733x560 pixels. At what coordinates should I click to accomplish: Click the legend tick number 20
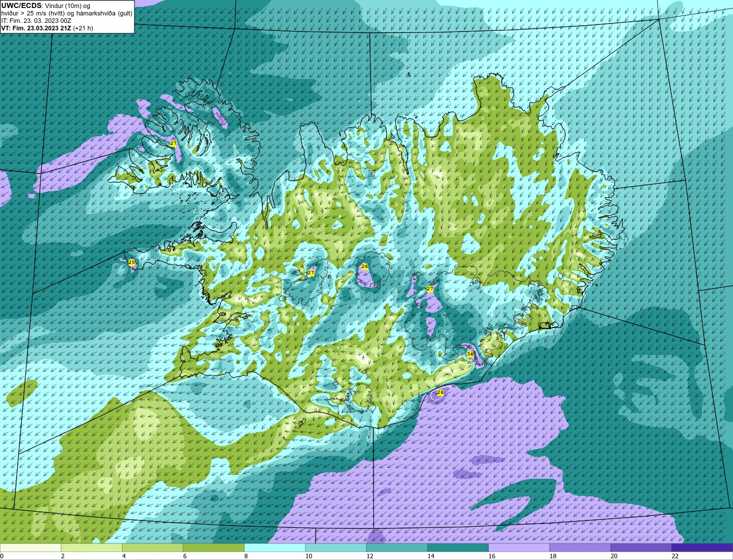[x=614, y=556]
